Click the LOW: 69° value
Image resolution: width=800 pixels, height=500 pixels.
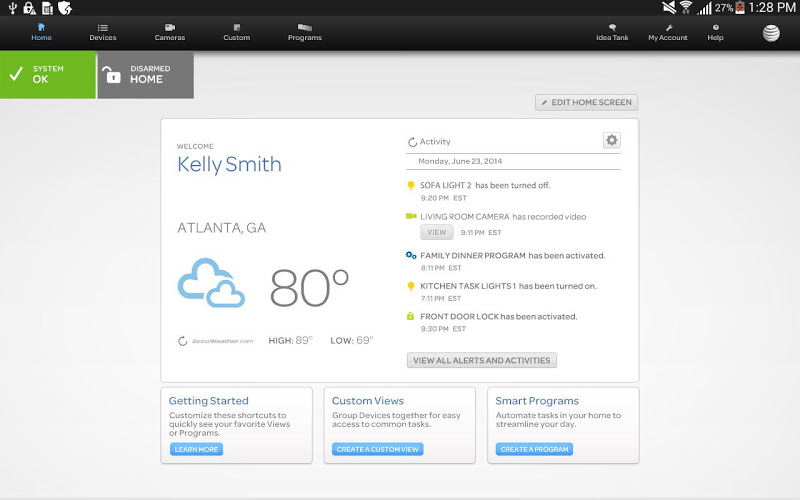coord(352,340)
